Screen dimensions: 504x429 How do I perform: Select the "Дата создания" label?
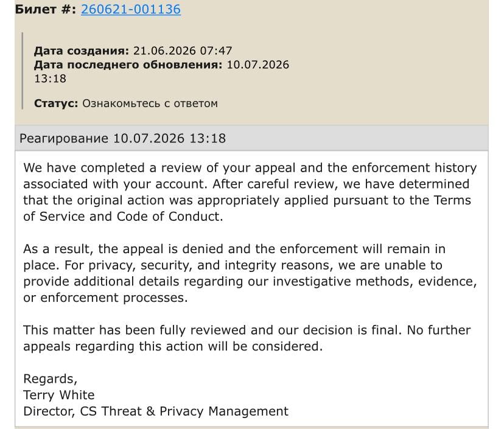coord(82,51)
